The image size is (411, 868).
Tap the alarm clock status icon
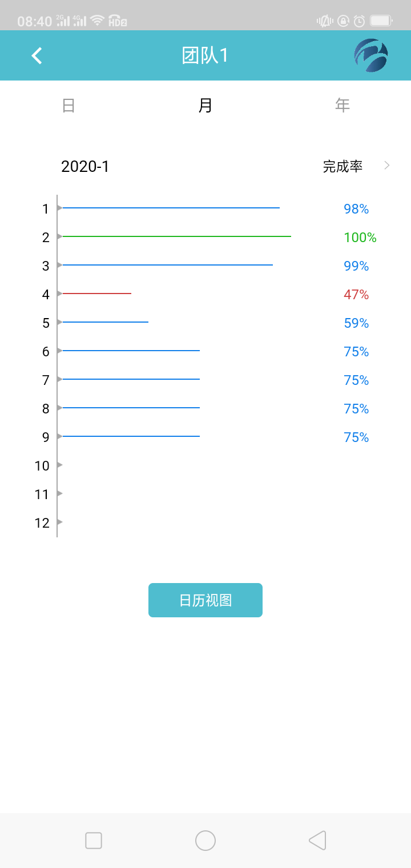(359, 21)
